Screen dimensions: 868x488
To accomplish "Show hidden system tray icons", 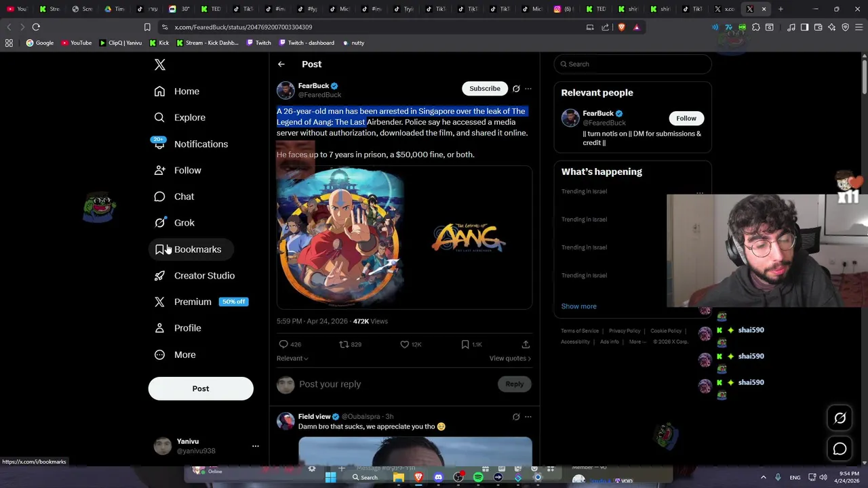I will [763, 477].
